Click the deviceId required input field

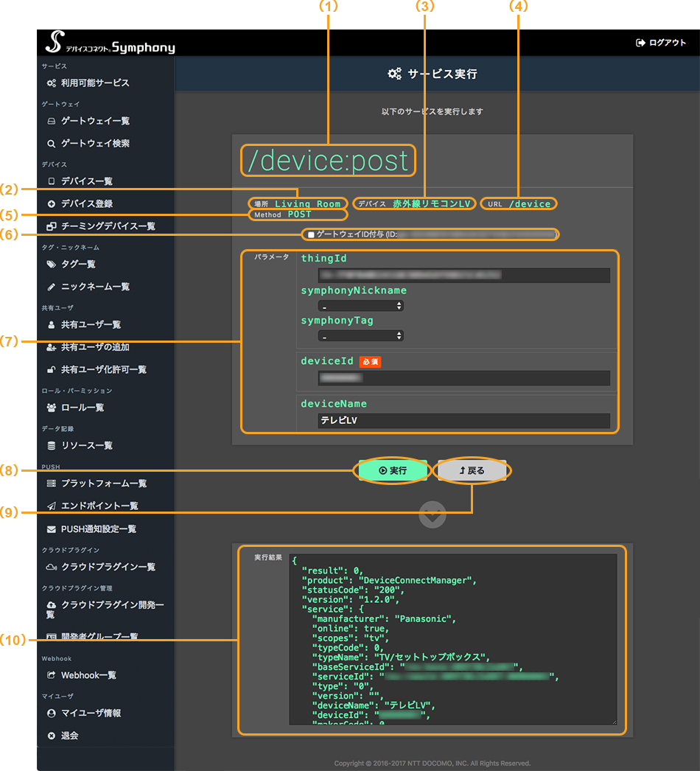(463, 377)
